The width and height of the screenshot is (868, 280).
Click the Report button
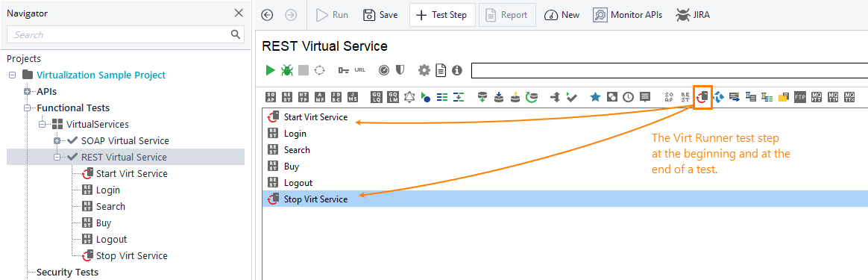(507, 15)
